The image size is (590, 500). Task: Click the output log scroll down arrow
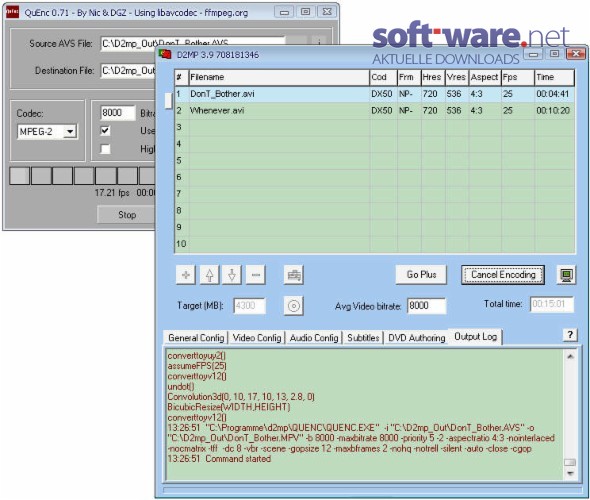(570, 473)
